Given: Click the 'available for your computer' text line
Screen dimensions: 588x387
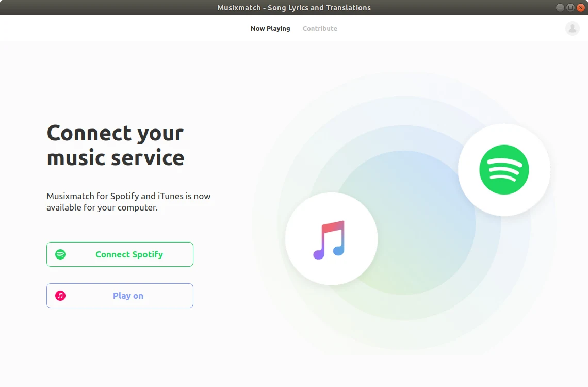Looking at the screenshot, I should 102,207.
